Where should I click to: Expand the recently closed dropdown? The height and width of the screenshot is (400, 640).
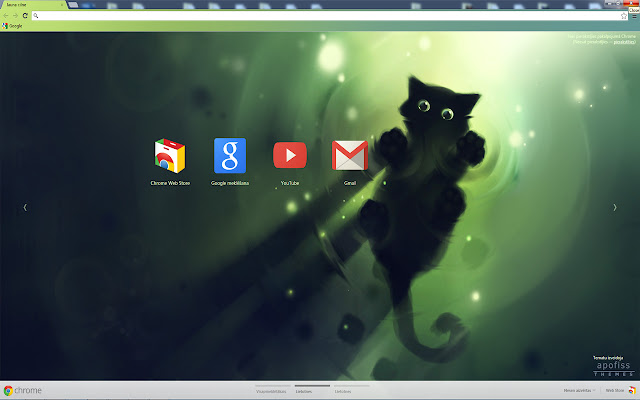(x=579, y=391)
